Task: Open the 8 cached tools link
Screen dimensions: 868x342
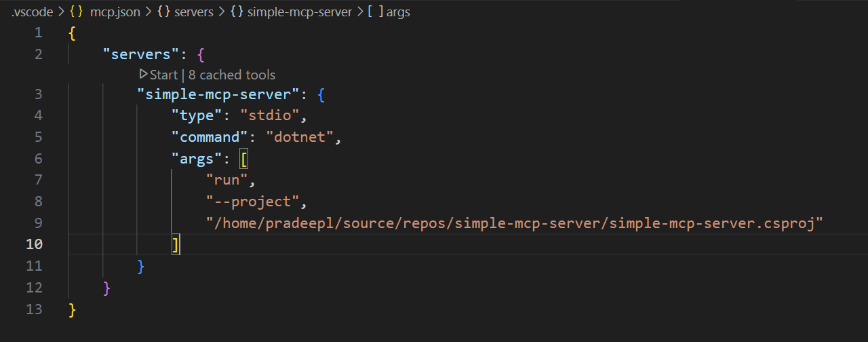Action: click(x=232, y=75)
